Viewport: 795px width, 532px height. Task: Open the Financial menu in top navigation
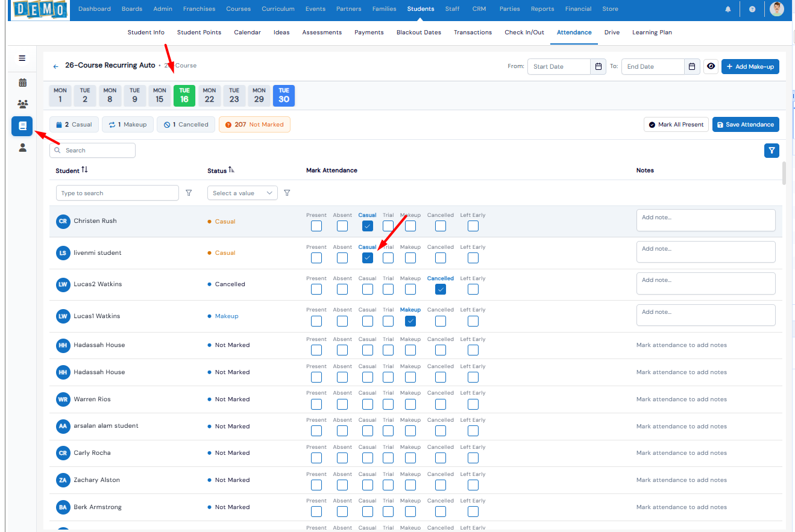click(x=578, y=9)
